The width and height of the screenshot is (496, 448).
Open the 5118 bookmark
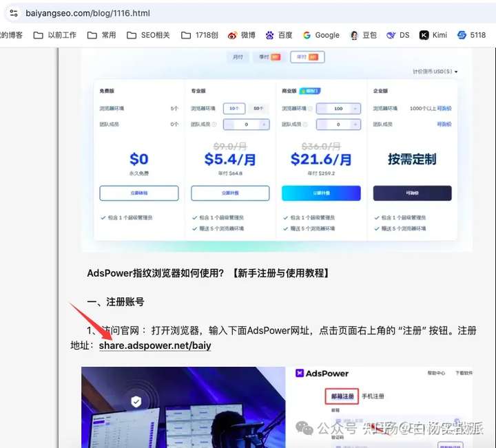click(x=471, y=35)
